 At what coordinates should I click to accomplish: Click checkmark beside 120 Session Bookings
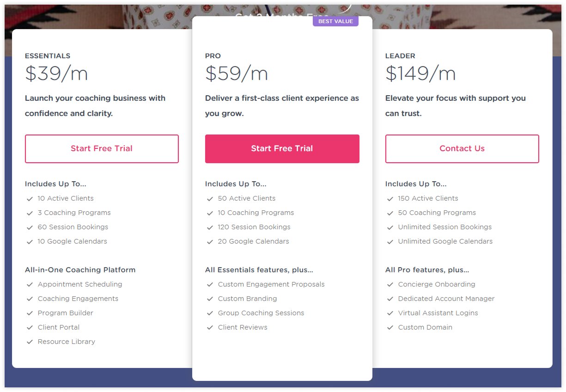tap(210, 227)
